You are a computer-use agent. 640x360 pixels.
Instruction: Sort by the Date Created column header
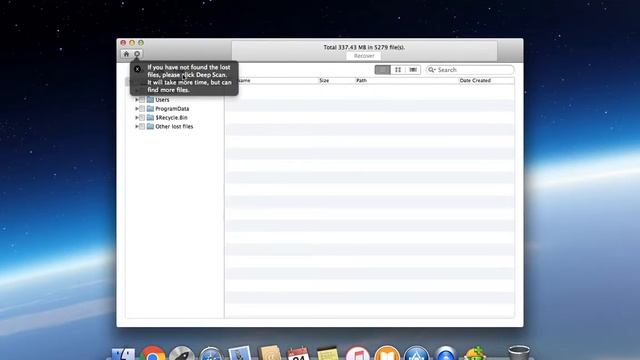[475, 81]
